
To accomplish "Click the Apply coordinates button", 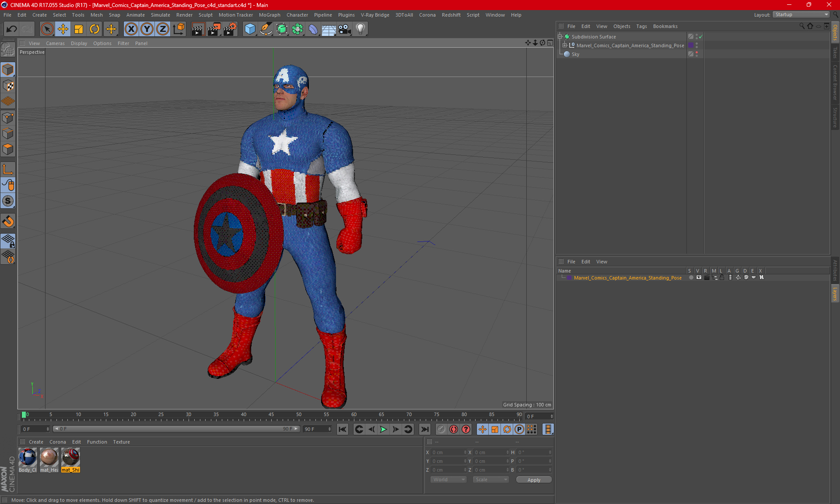I will tap(534, 480).
